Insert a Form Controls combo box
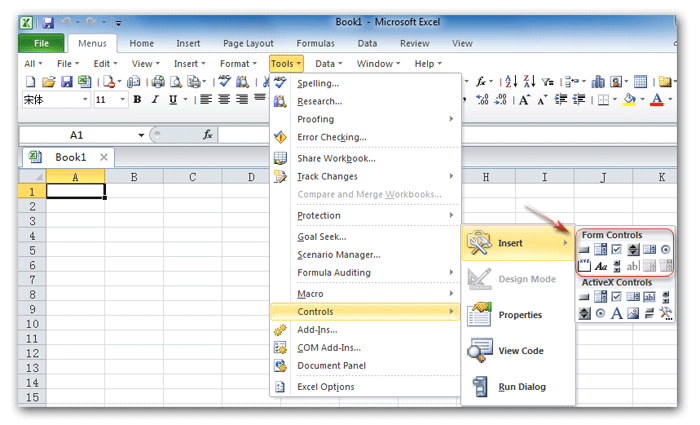This screenshot has height=425, width=700. click(600, 250)
